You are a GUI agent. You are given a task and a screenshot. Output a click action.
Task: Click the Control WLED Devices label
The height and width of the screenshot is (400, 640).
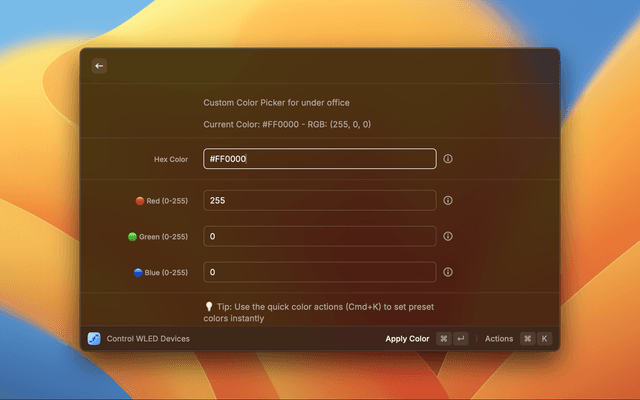[x=148, y=339]
